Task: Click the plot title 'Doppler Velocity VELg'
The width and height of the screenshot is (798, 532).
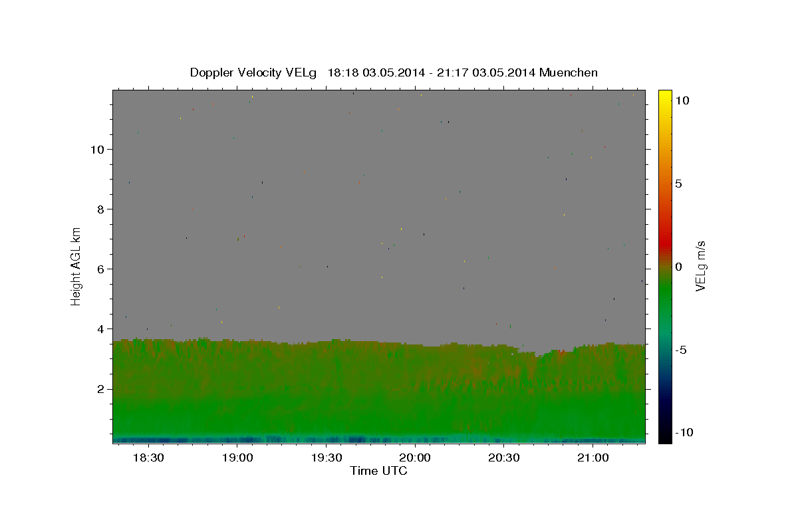Action: pos(255,72)
